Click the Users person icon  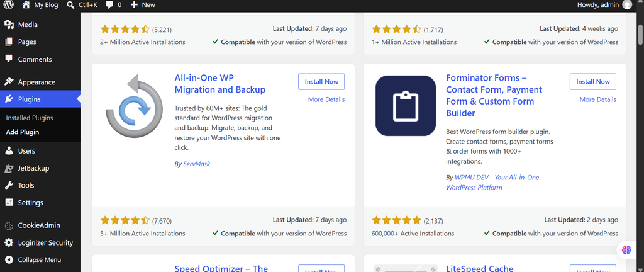[9, 150]
